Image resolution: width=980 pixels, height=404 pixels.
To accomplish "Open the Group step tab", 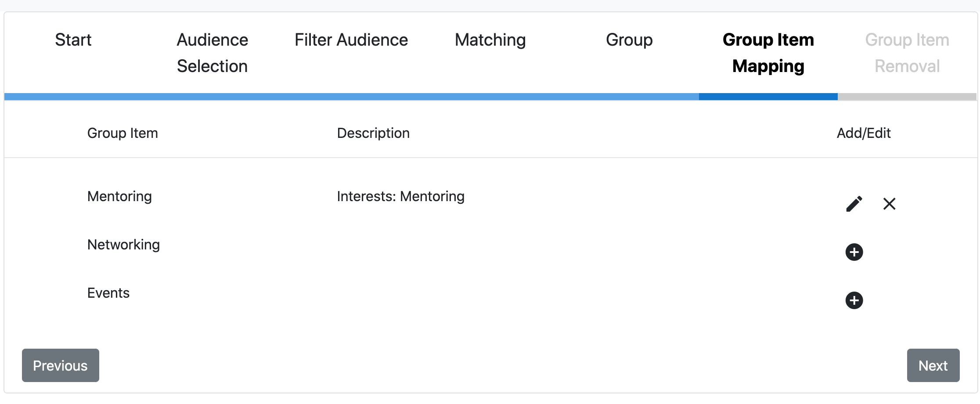I will pos(629,40).
